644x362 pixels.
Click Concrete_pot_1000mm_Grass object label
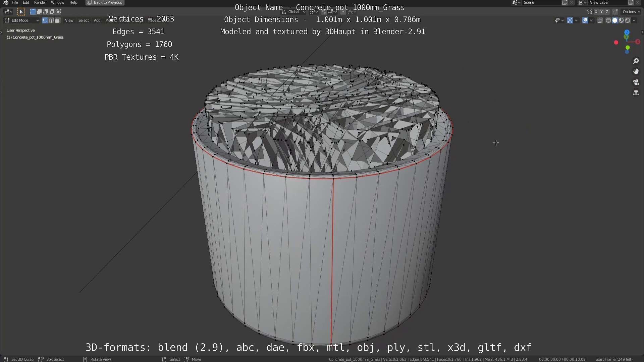tap(35, 37)
